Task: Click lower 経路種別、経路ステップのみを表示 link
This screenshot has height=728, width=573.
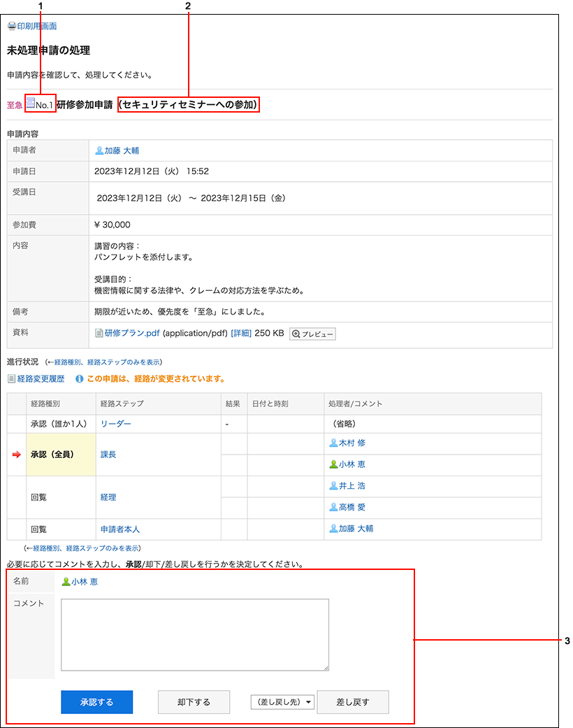Action: (x=86, y=548)
